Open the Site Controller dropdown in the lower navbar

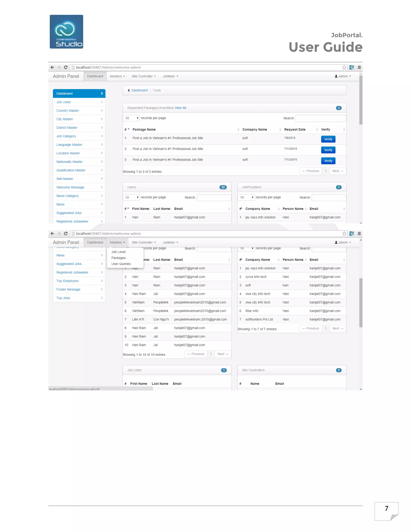coord(144,242)
